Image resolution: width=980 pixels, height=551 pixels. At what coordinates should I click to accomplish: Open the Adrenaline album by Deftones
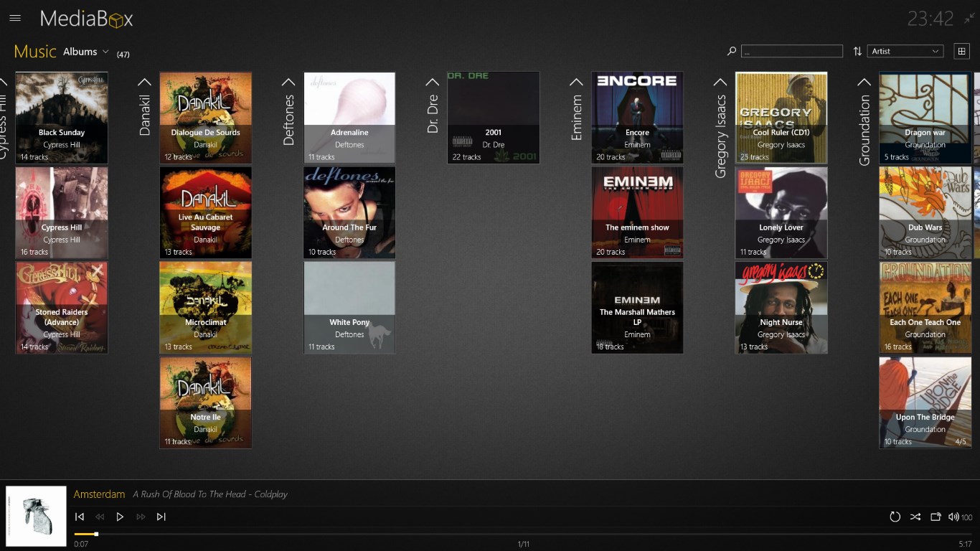(349, 118)
